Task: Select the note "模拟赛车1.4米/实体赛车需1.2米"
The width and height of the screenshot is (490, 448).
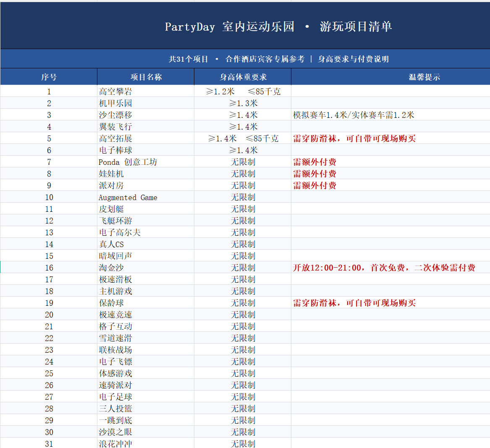Action: [x=354, y=115]
